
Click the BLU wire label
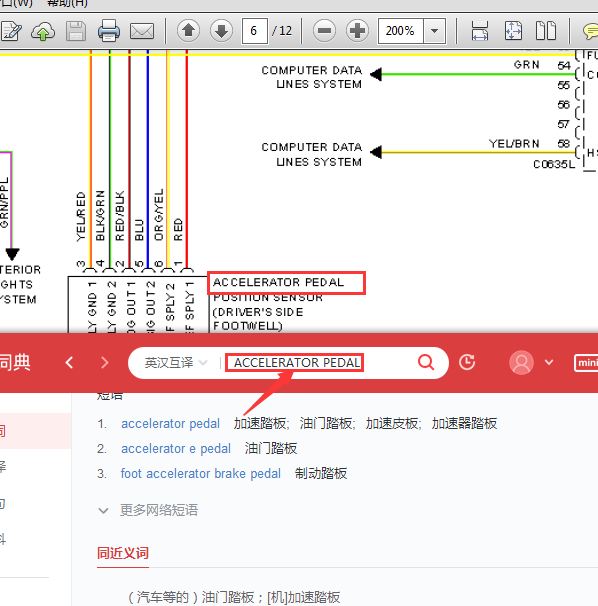[x=139, y=230]
